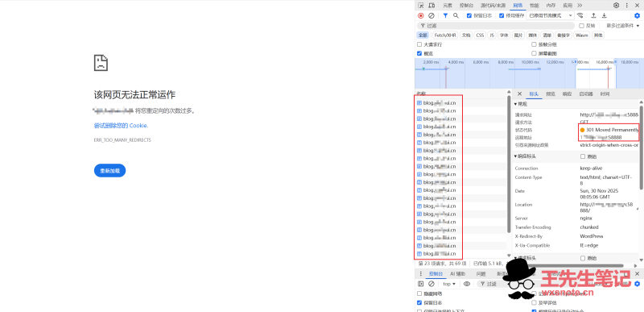Follow the 尝试删除您的 Cookie link
Image resolution: width=644 pixels, height=312 pixels.
click(121, 126)
